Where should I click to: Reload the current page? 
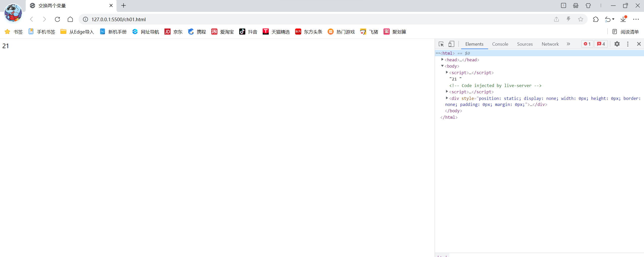[x=57, y=19]
